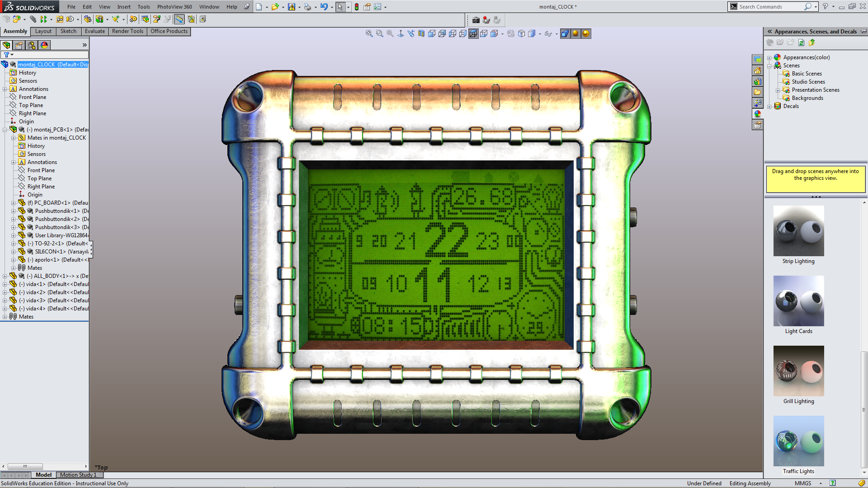The image size is (868, 488).
Task: Click the Grill Lighting scene thumbnail
Action: [x=798, y=371]
